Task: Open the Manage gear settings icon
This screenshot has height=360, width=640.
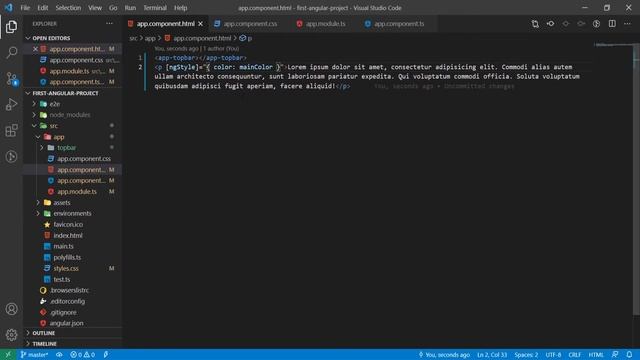Action: pyautogui.click(x=11, y=335)
